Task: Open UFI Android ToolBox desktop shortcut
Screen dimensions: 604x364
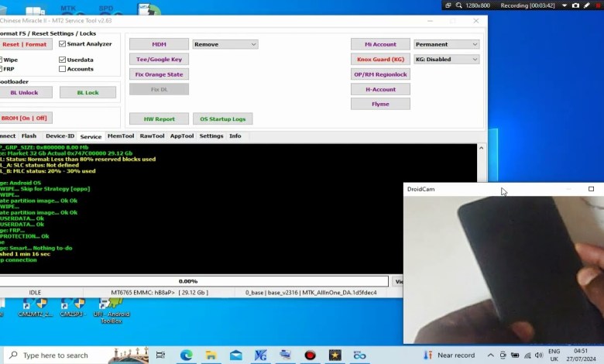Action: (111, 307)
